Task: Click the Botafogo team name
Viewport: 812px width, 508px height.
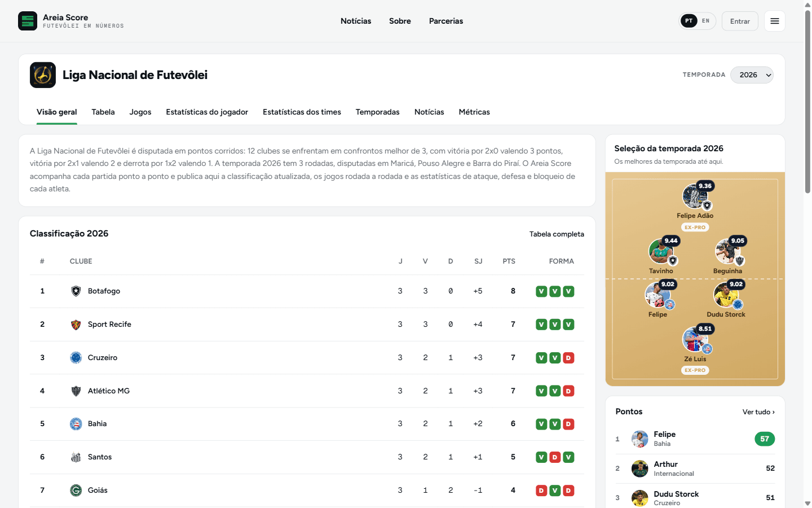Action: click(104, 291)
